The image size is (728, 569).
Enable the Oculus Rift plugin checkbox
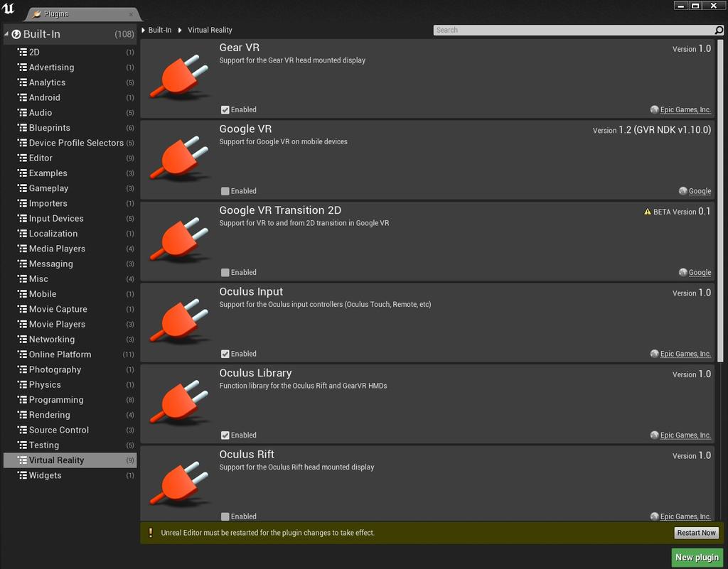[x=225, y=516]
